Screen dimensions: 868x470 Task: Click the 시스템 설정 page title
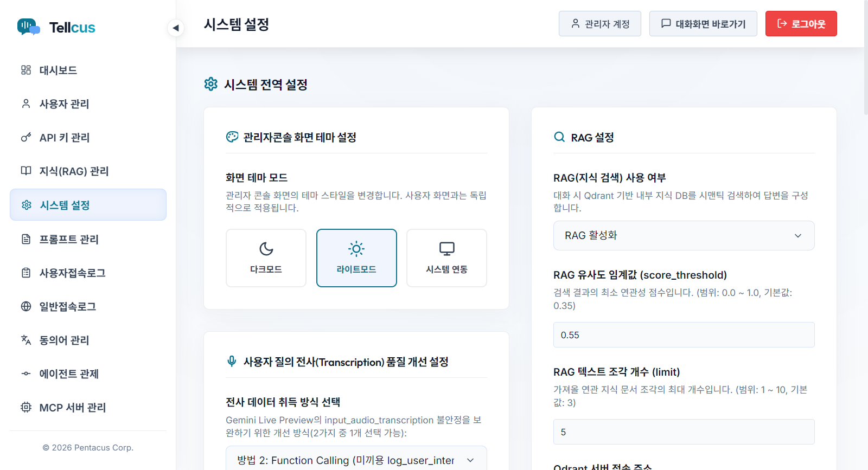point(237,24)
